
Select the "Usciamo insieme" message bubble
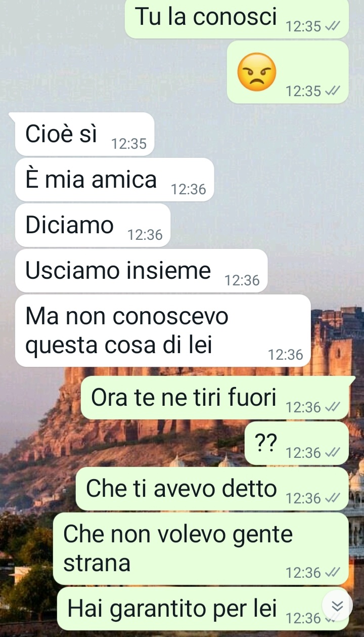[142, 271]
